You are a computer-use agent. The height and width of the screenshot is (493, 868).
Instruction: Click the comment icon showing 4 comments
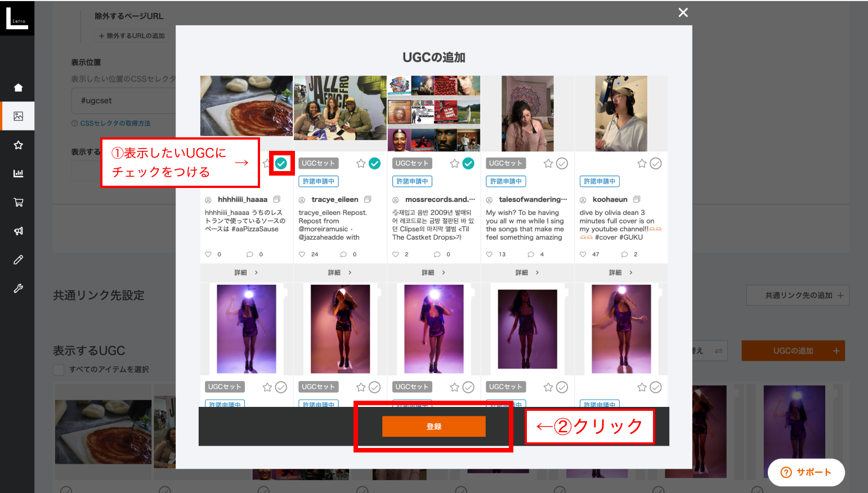[531, 254]
